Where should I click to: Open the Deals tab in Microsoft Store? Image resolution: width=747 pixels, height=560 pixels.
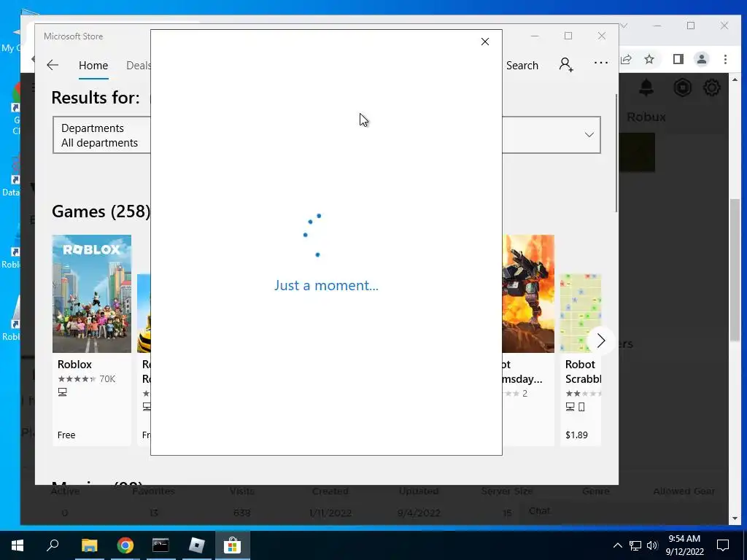138,65
